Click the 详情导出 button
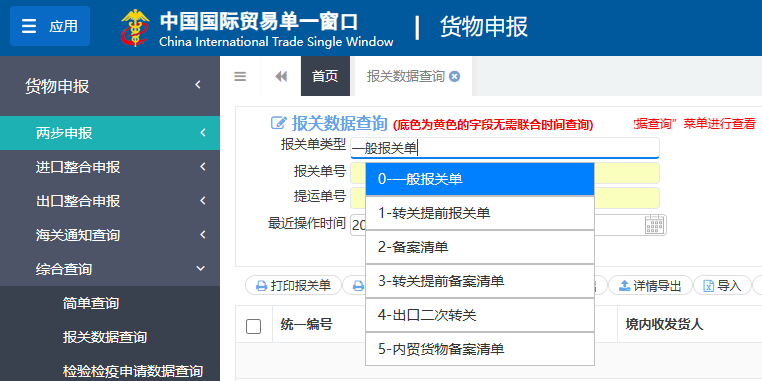The image size is (762, 381). tap(650, 285)
